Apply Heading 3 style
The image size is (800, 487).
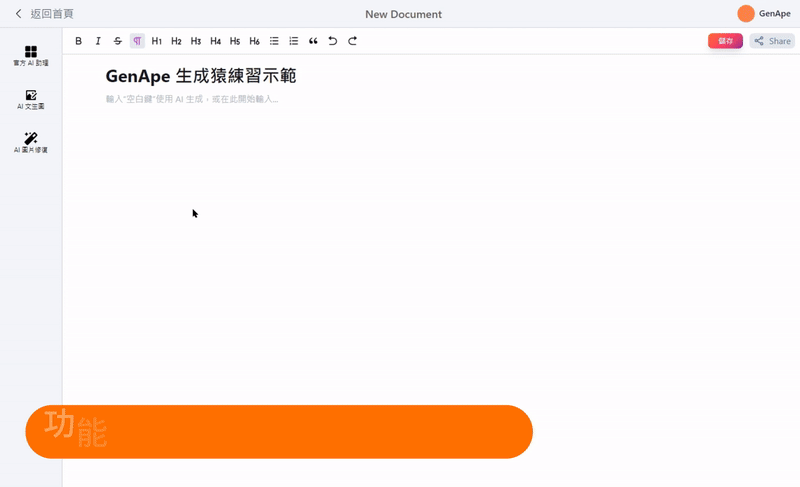[x=196, y=41]
